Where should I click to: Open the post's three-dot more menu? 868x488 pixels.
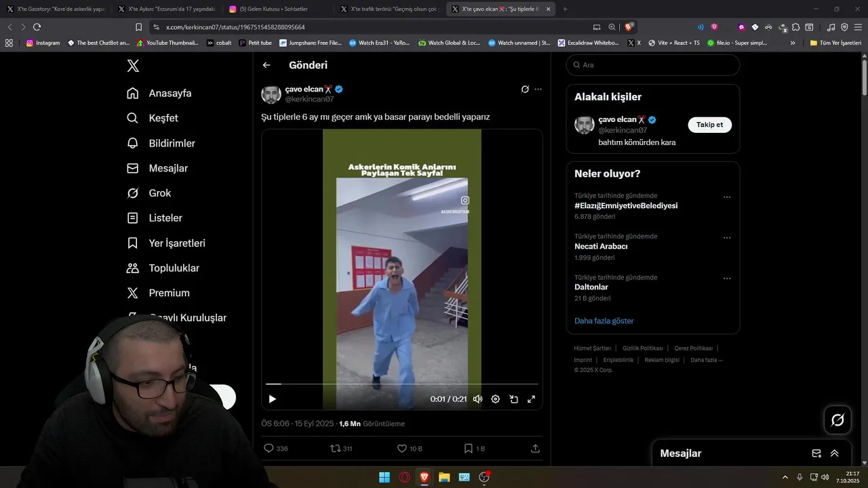coord(538,89)
